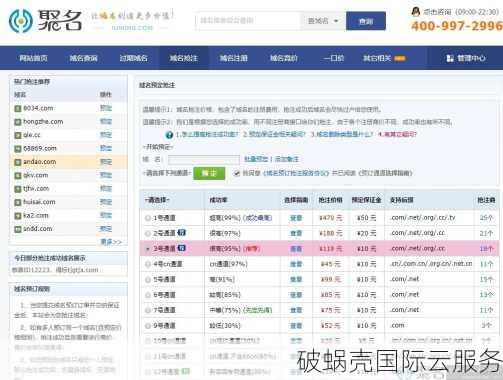Click the first FAQ link beside the help icon
The height and width of the screenshot is (380, 503).
click(x=207, y=134)
